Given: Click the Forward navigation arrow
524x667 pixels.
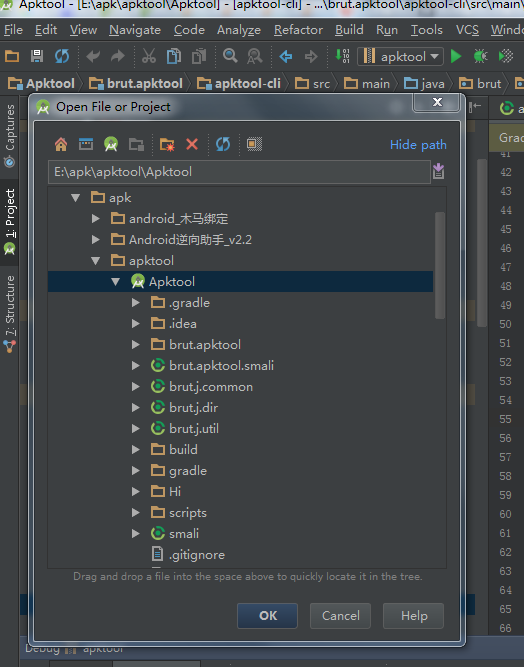Looking at the screenshot, I should tap(311, 56).
